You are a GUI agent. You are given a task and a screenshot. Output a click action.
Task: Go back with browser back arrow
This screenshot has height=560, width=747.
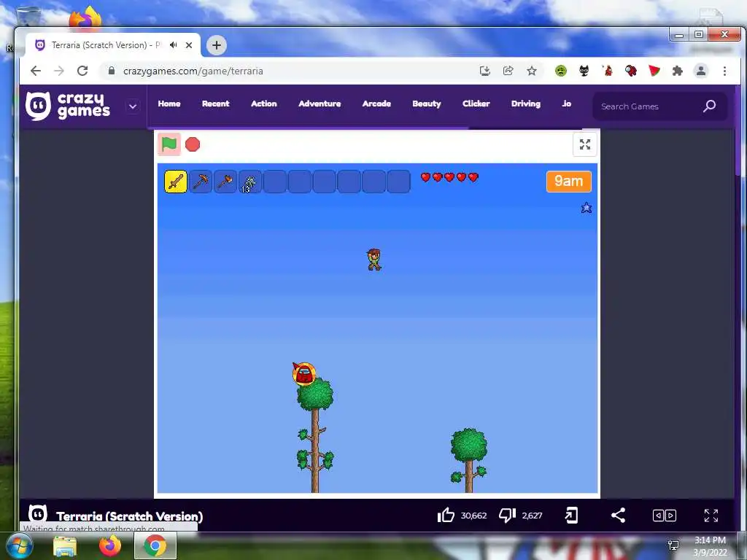pyautogui.click(x=36, y=71)
